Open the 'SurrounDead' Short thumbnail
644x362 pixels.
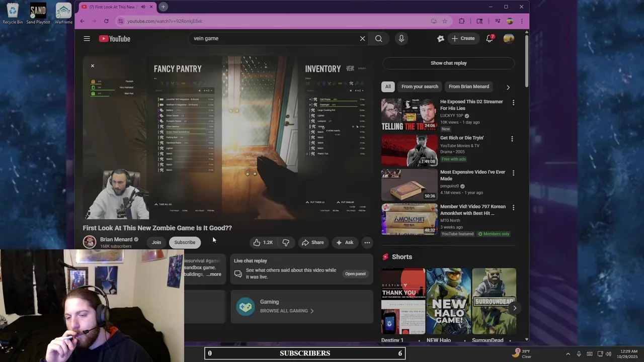494,301
